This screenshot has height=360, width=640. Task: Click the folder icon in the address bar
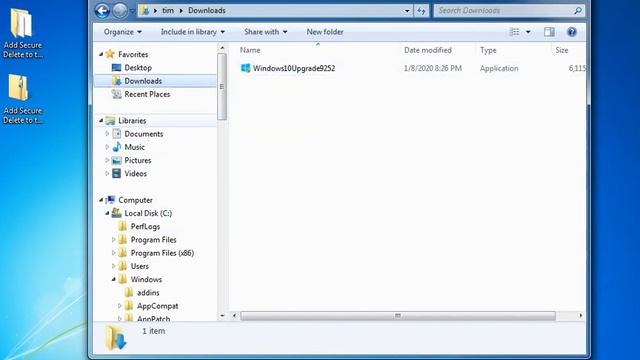tap(144, 11)
